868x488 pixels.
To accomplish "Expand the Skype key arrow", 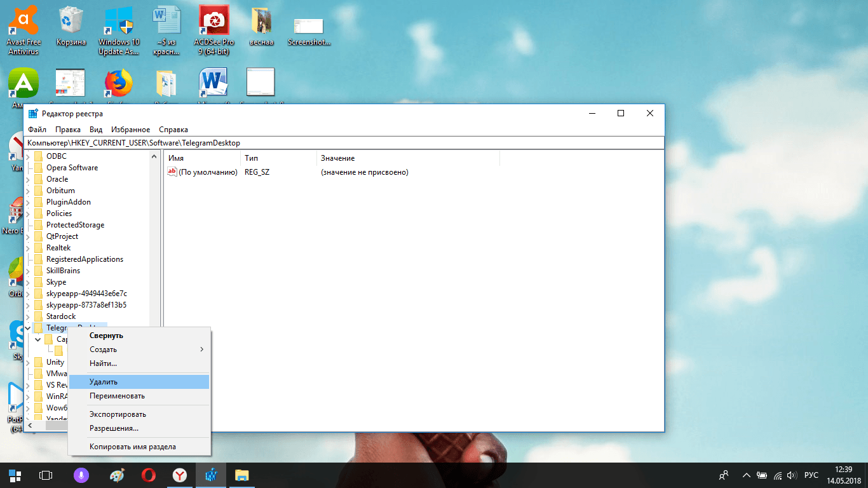I will (x=28, y=282).
